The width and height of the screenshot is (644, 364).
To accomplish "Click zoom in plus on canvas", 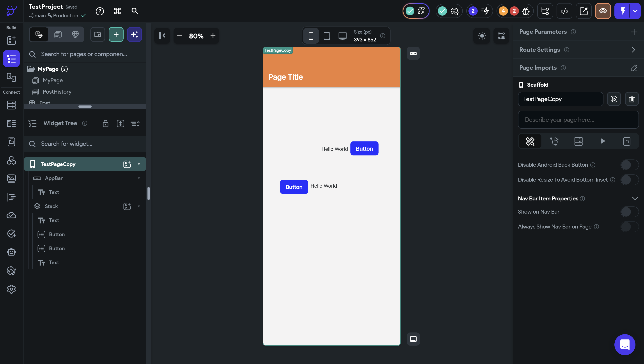I will pos(213,36).
